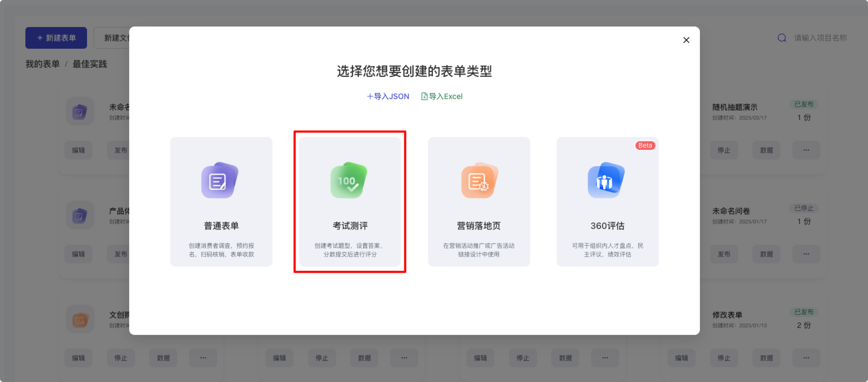Viewport: 868px width, 382px height.
Task: Click the 新建表单 button
Action: [x=56, y=38]
